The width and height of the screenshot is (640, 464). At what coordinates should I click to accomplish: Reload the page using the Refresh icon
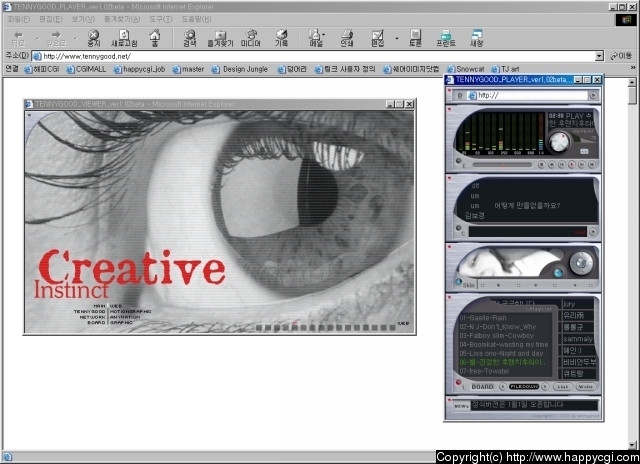(x=124, y=38)
